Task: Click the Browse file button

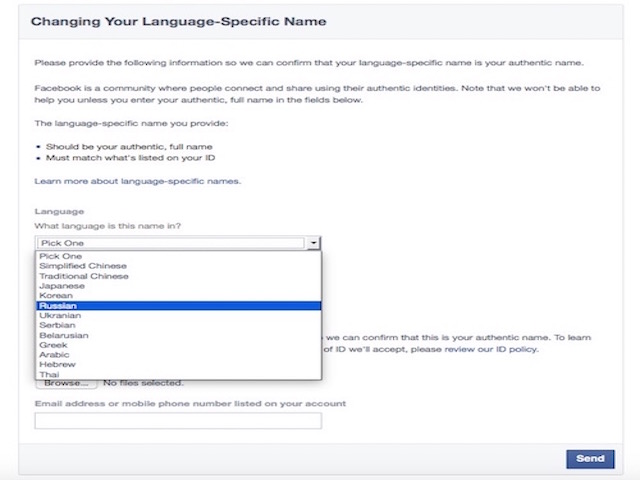Action: 66,383
